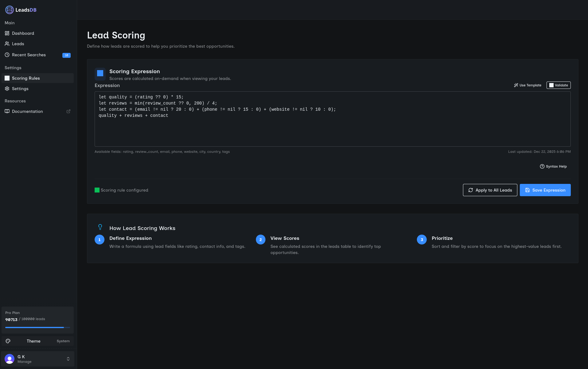
Task: Toggle the Validate control for the expression
Action: (x=558, y=85)
